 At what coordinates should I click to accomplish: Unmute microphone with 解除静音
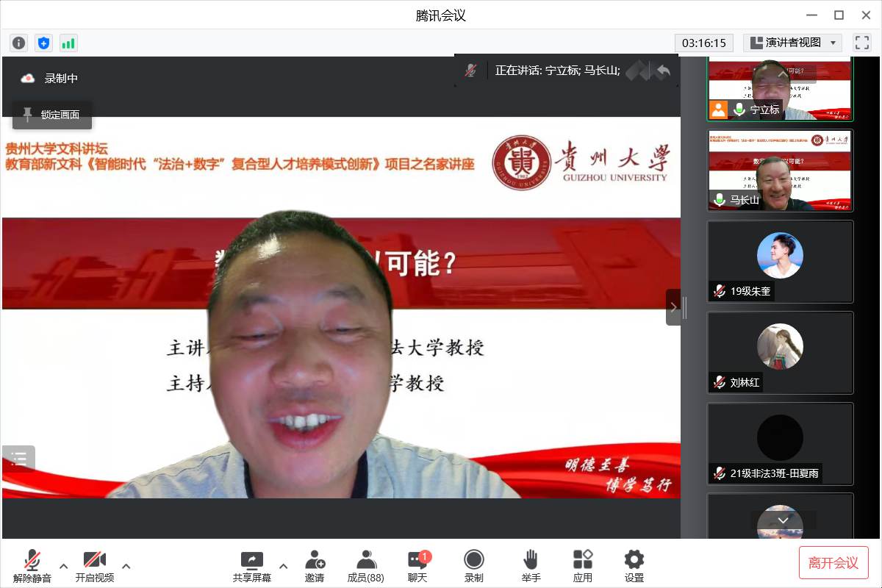[x=32, y=566]
